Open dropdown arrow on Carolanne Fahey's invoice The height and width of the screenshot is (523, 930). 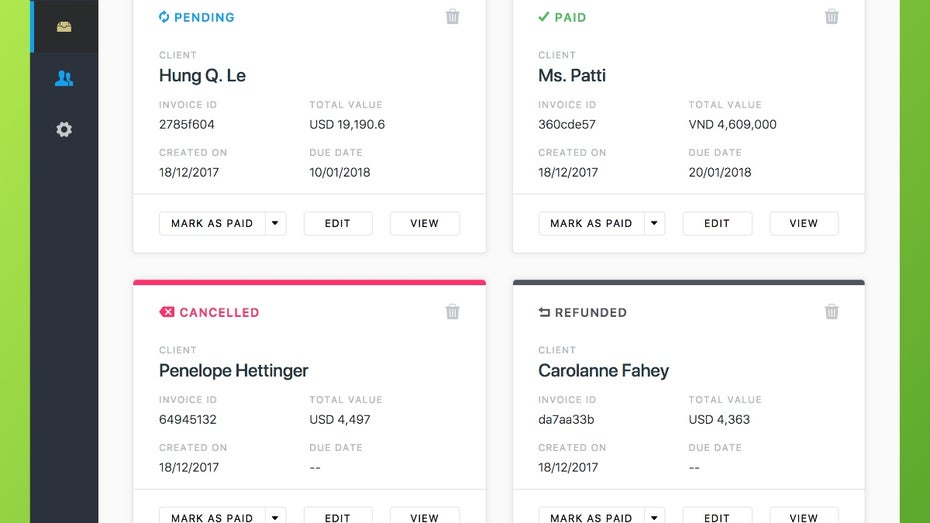coord(655,517)
